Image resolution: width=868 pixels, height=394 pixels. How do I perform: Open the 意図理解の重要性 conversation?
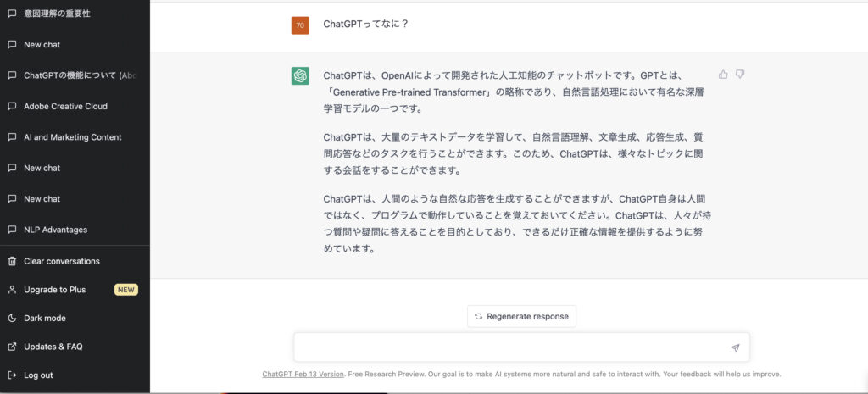coord(57,14)
